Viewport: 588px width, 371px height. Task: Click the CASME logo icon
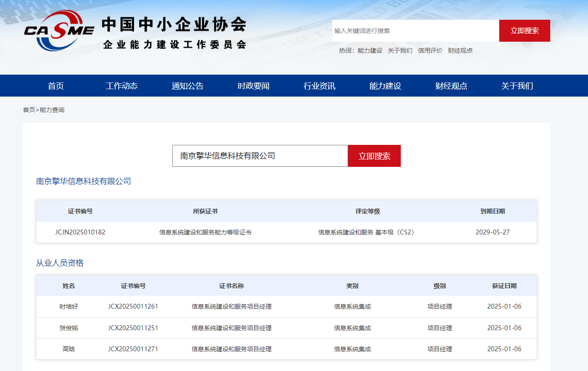click(x=59, y=30)
